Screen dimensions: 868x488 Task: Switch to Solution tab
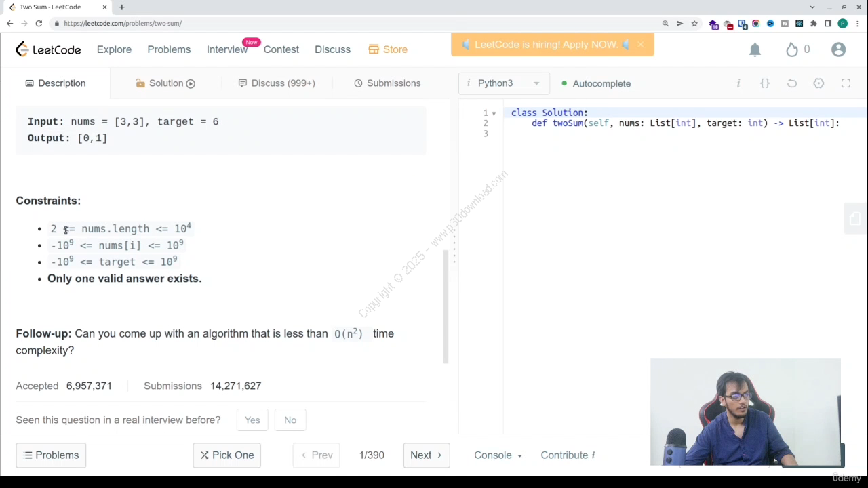165,83
